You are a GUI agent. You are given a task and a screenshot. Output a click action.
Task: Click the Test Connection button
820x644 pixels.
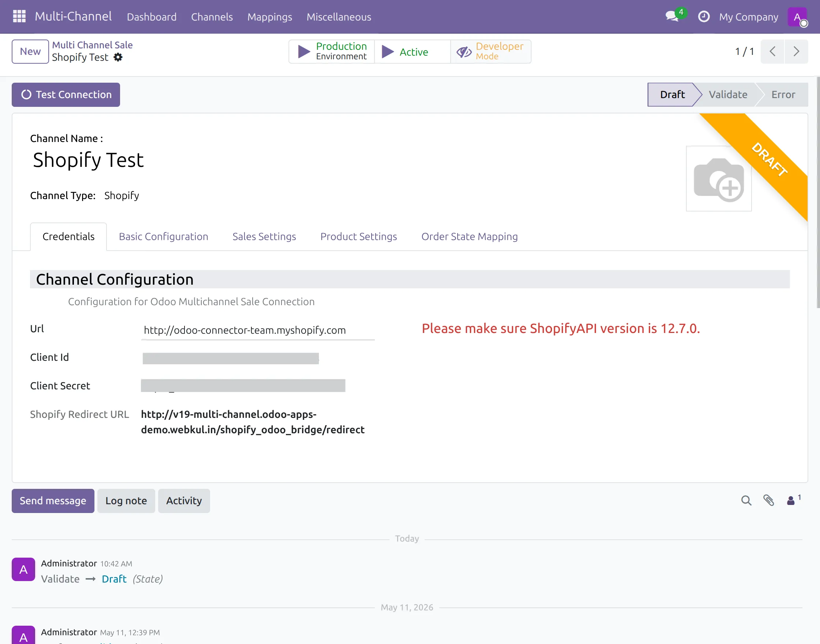point(66,95)
